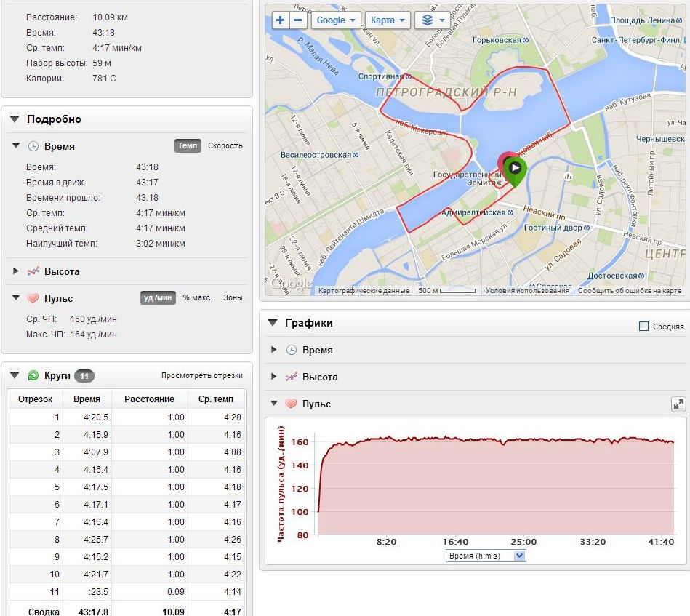Show heart rate in Зоны mode
This screenshot has width=690, height=616.
click(x=233, y=297)
